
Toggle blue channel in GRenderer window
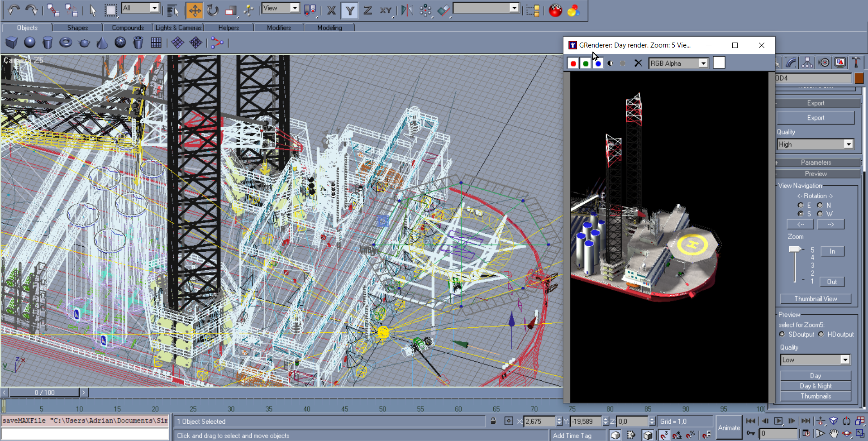tap(598, 63)
